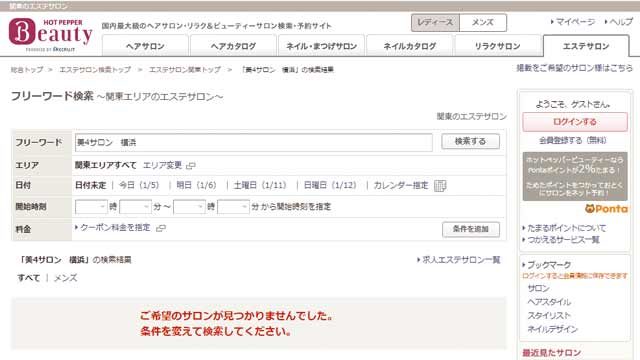Screen dimensions: 640x360
Task: Open the calendar date picker icon
Action: [440, 186]
